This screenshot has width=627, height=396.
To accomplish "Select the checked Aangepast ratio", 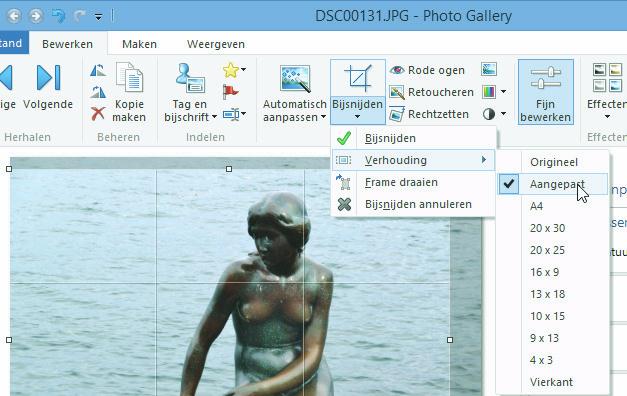I will [x=553, y=184].
